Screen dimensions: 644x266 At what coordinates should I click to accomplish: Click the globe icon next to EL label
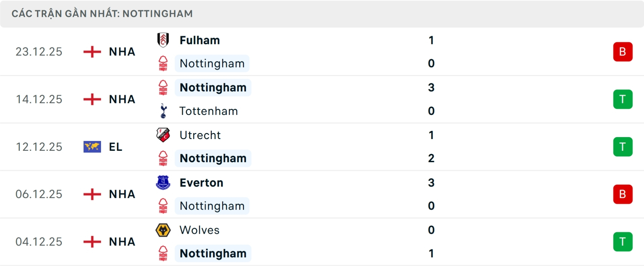[92, 147]
